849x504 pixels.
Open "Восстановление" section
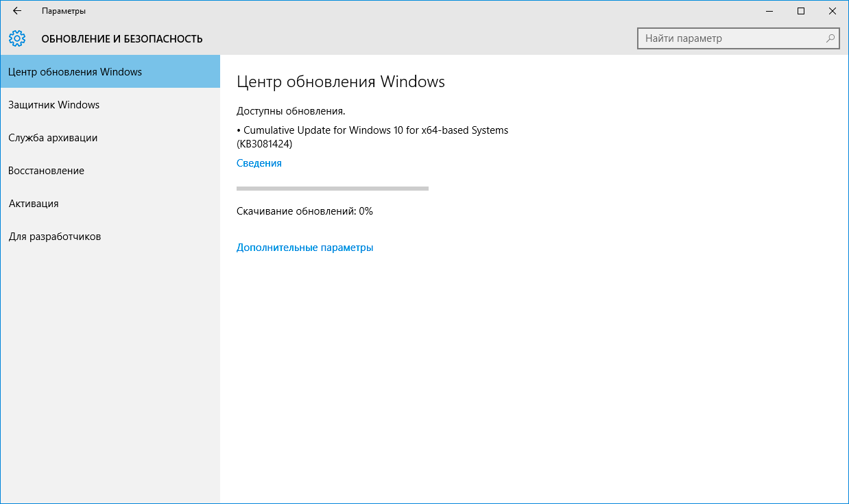[110, 171]
